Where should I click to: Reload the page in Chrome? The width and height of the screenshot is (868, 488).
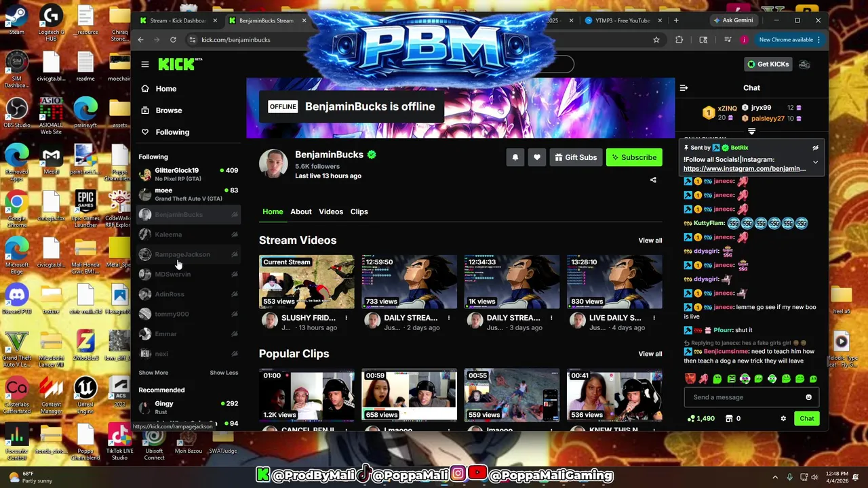(173, 40)
